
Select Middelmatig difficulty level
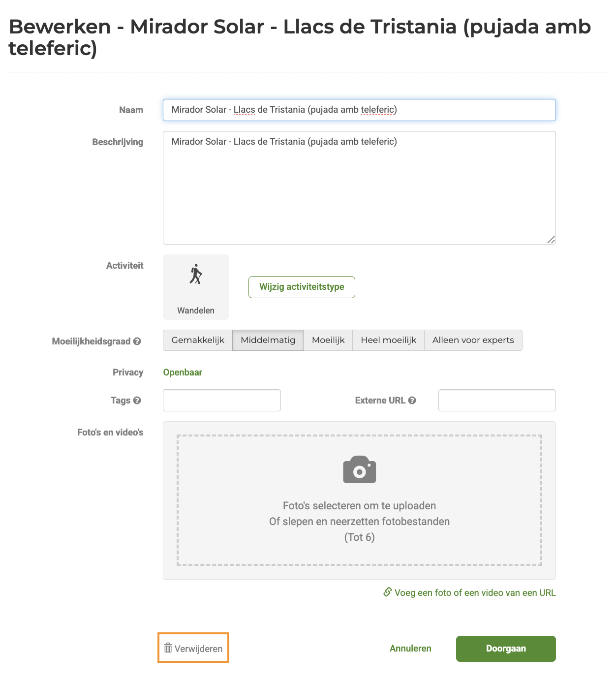tap(268, 340)
